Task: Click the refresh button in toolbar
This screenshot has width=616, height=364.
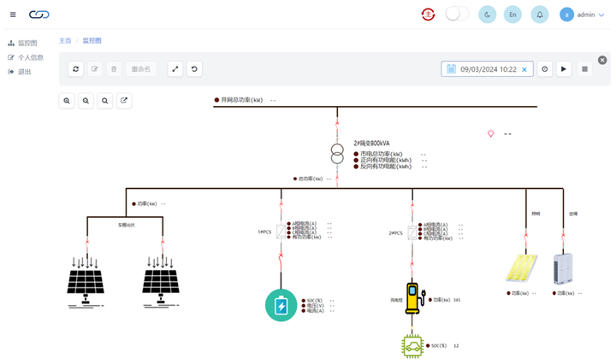Action: pyautogui.click(x=76, y=69)
